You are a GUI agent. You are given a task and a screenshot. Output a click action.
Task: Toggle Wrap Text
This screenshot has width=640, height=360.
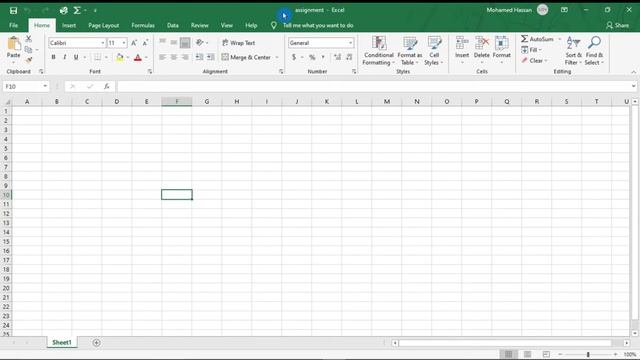point(239,42)
